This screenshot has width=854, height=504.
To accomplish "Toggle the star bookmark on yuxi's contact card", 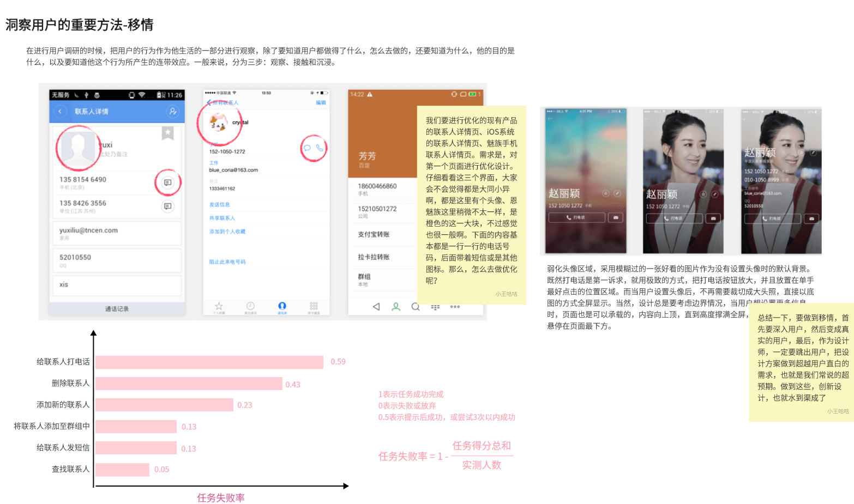I will click(x=167, y=132).
